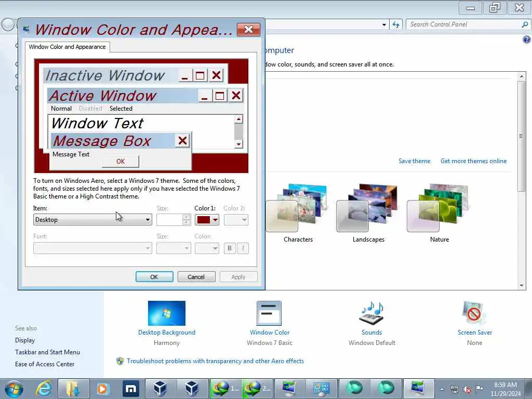Open the Font name dropdown
The height and width of the screenshot is (399, 532).
pyautogui.click(x=92, y=248)
